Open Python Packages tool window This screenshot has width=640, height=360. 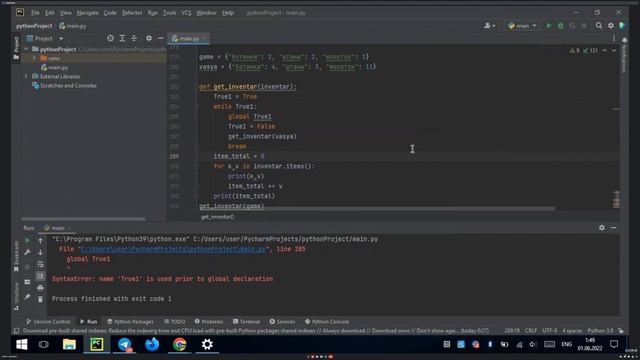point(130,322)
